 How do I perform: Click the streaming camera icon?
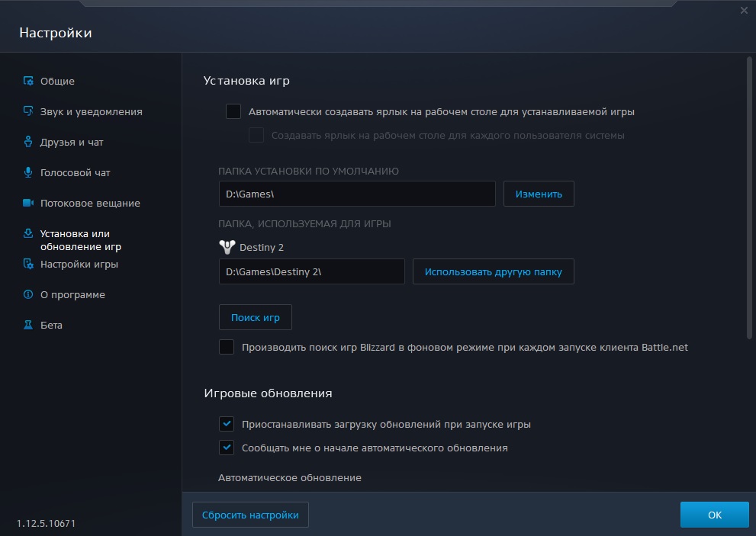(28, 203)
